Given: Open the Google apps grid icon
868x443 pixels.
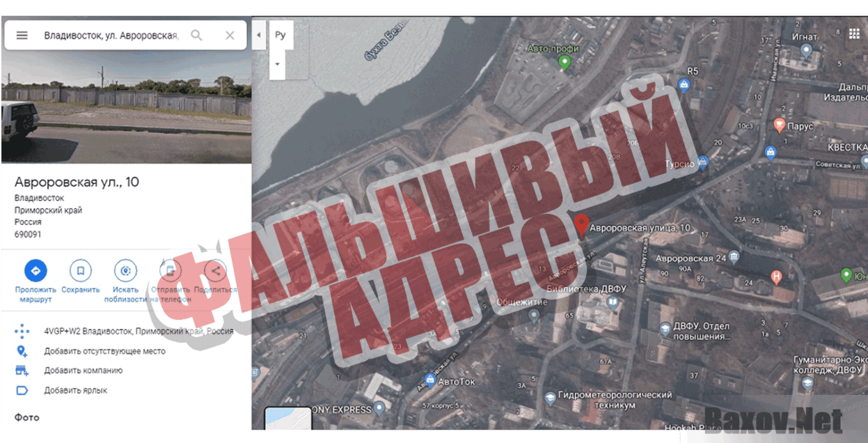Looking at the screenshot, I should [855, 33].
